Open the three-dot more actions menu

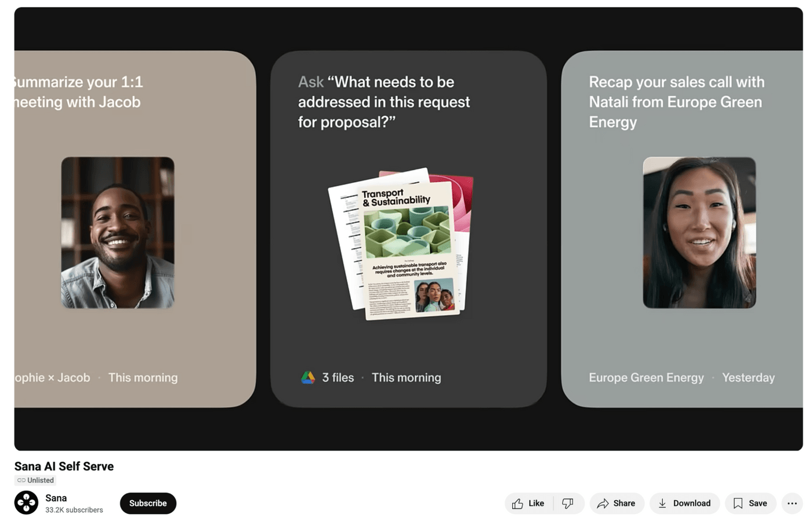pos(792,504)
